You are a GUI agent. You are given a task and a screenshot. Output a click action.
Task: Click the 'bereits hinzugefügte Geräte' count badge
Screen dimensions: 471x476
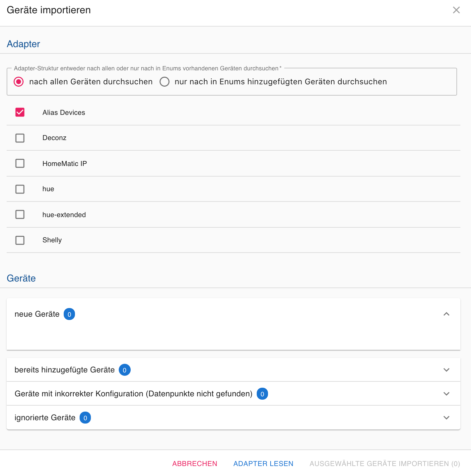coord(125,370)
